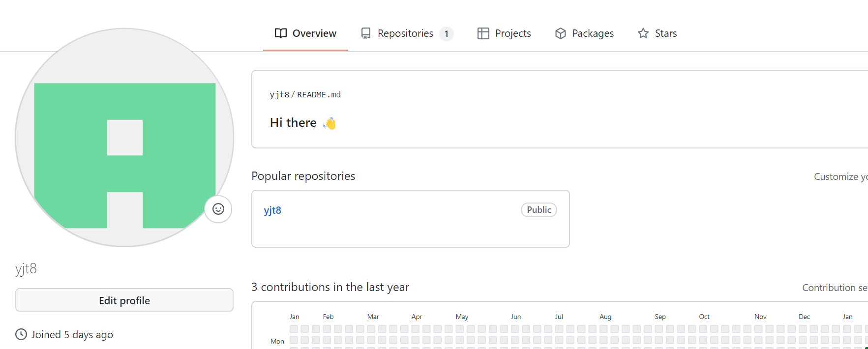The height and width of the screenshot is (349, 868).
Task: Click the repository count badge
Action: (447, 34)
